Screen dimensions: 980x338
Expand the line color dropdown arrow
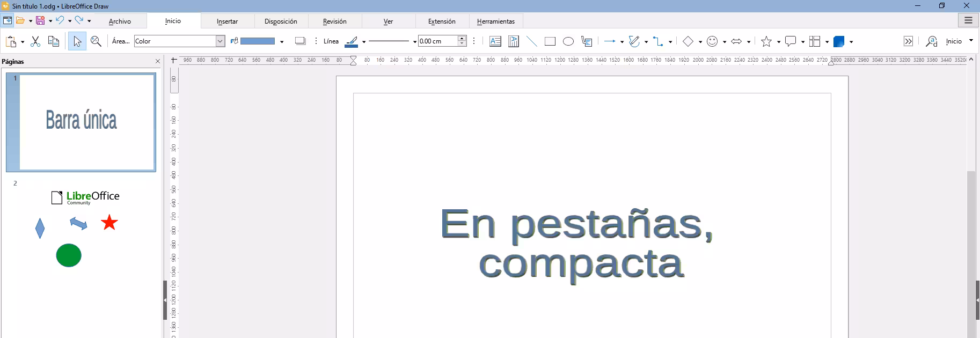coord(364,42)
